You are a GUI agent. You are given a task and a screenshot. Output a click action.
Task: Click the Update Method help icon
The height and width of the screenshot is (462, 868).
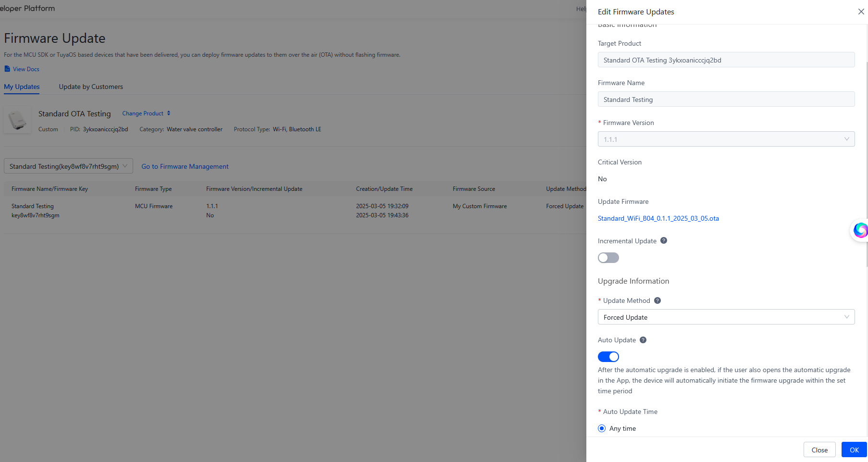point(657,300)
